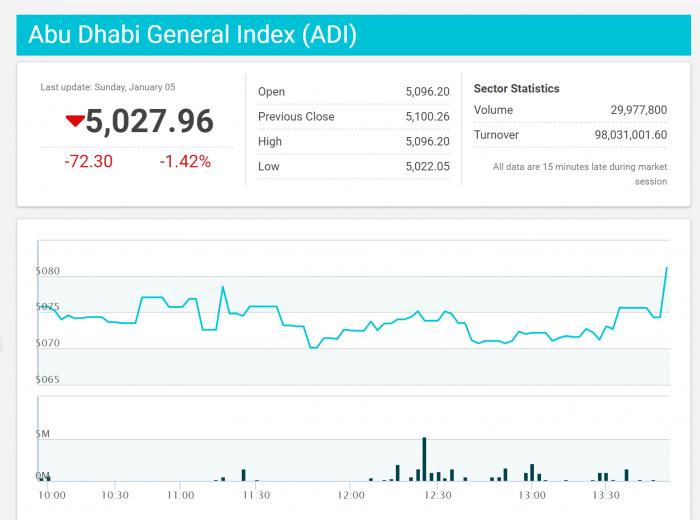The height and width of the screenshot is (520, 700).
Task: Click the Turnover value 98,031,001.60
Action: [x=630, y=135]
